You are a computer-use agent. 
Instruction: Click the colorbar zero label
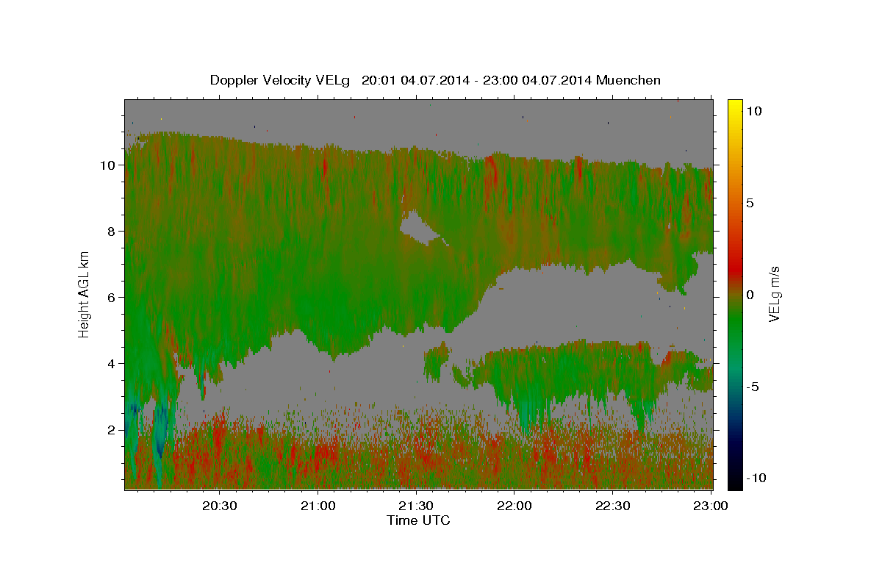(x=750, y=295)
